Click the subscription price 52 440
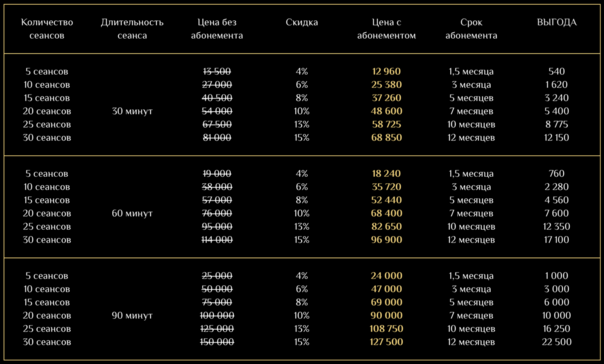The width and height of the screenshot is (604, 364). 386,200
